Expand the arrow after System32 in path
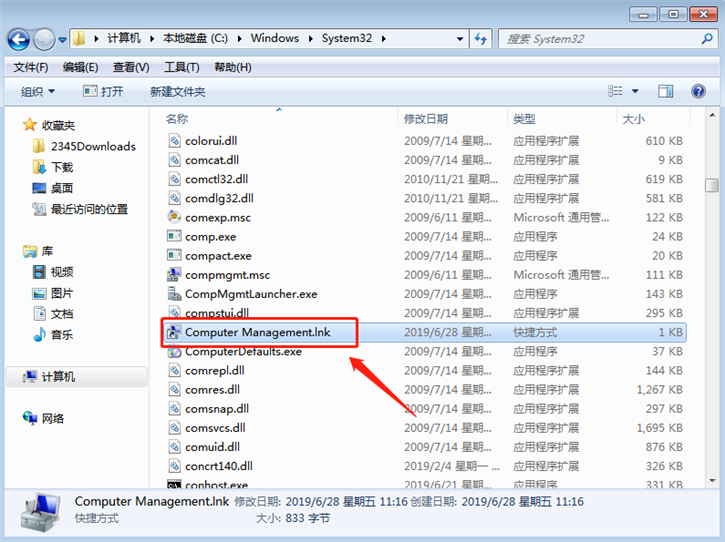Image resolution: width=725 pixels, height=542 pixels. pyautogui.click(x=384, y=39)
